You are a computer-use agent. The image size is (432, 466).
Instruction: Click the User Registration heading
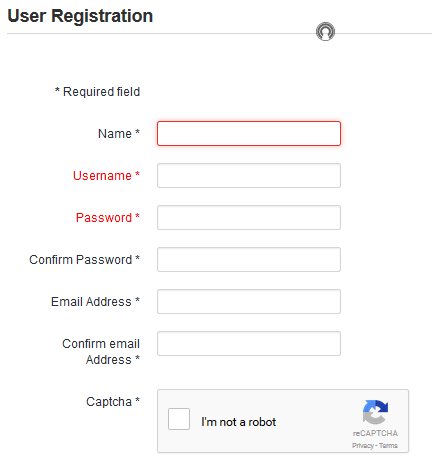click(x=80, y=16)
